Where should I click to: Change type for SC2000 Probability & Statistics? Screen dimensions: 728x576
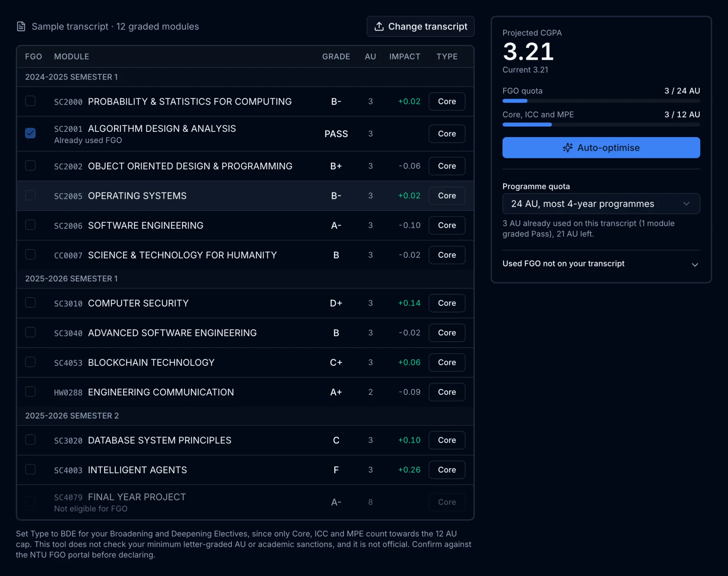447,101
